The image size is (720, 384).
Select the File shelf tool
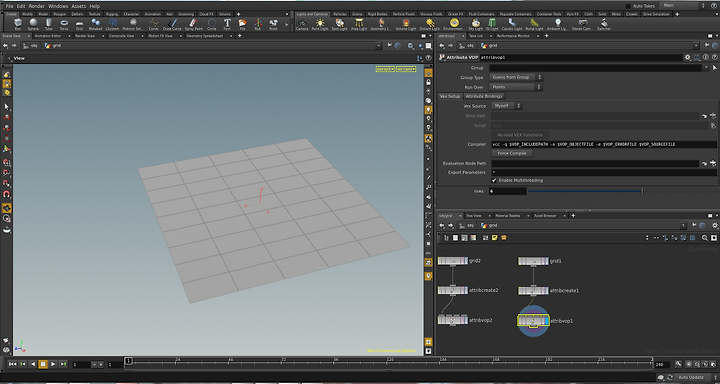coord(242,24)
